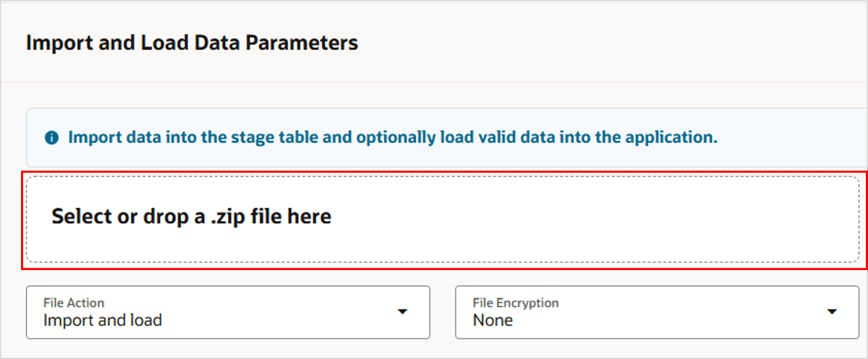
Task: Click the File Action dropdown arrow
Action: coord(402,312)
